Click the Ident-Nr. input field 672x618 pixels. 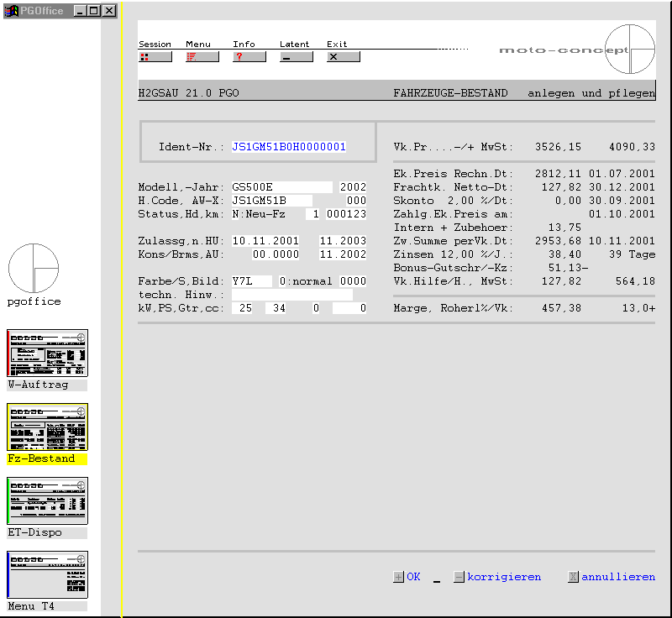289,147
